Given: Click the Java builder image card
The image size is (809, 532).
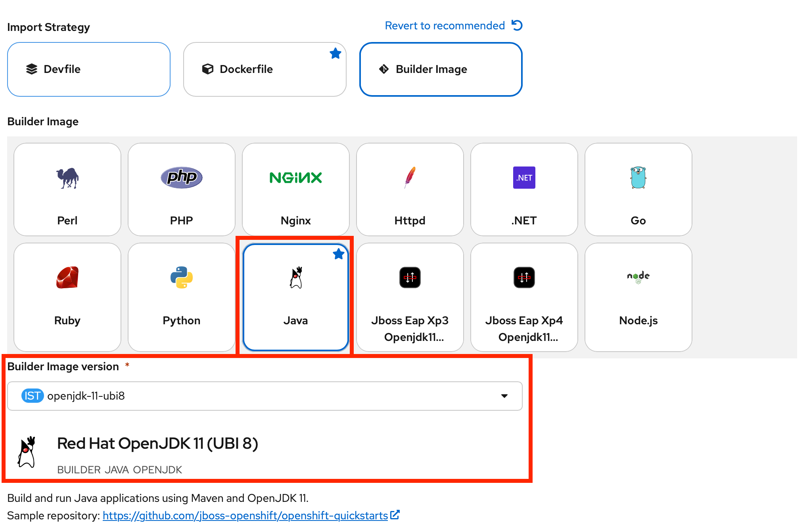Looking at the screenshot, I should [295, 297].
